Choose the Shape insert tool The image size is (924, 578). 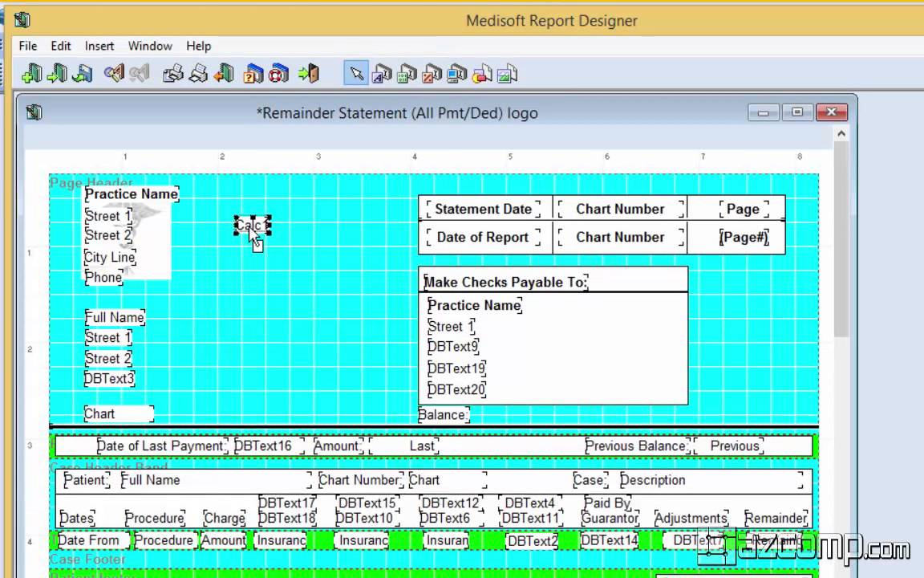point(482,74)
